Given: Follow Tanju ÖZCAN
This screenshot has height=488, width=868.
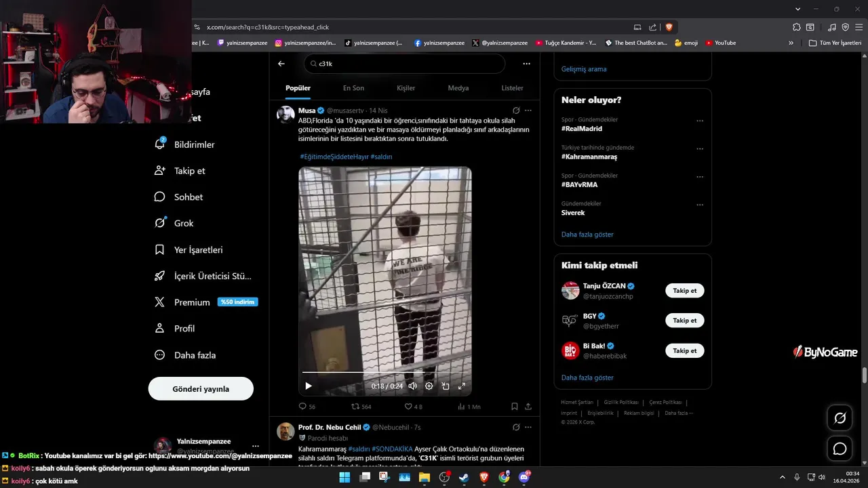Looking at the screenshot, I should pyautogui.click(x=684, y=291).
